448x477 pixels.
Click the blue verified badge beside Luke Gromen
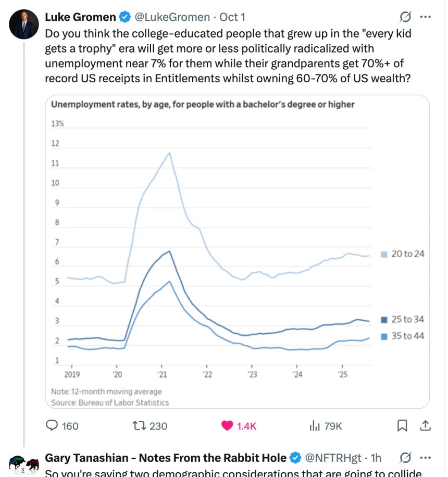(125, 17)
